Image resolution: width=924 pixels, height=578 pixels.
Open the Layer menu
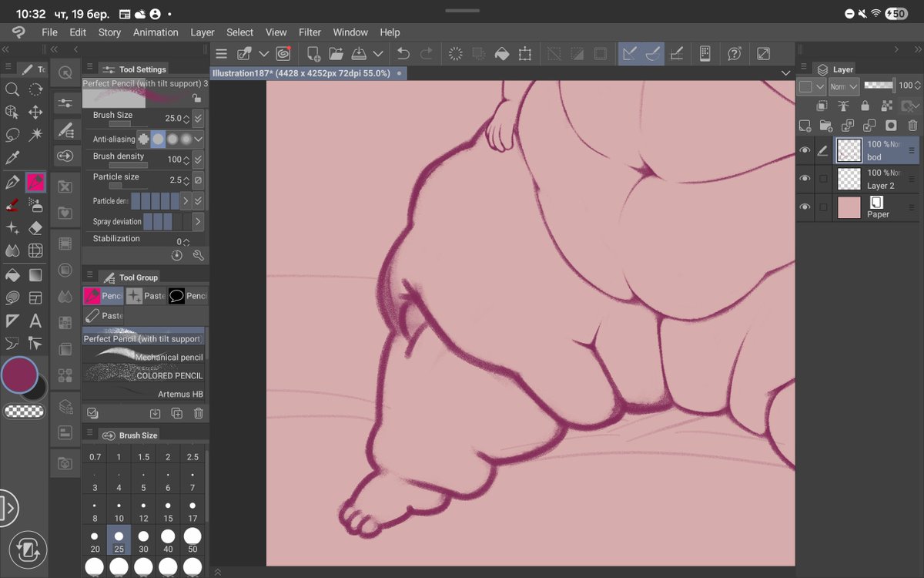[x=203, y=32]
